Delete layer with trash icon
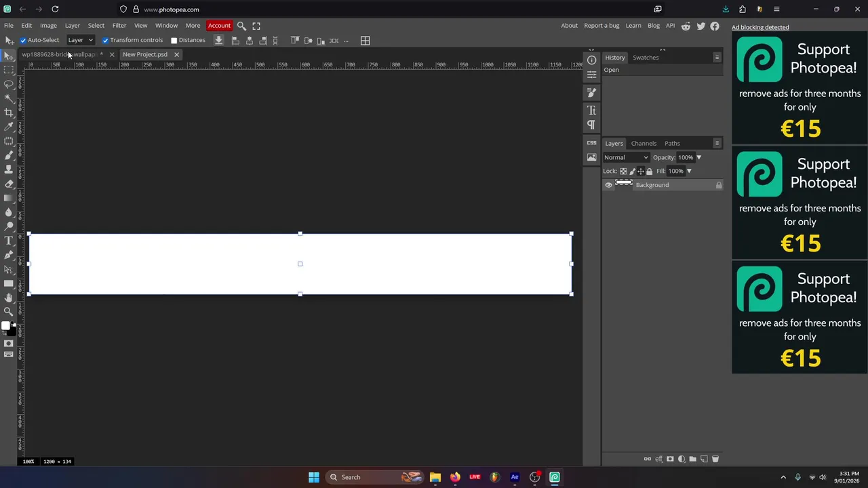 (715, 459)
